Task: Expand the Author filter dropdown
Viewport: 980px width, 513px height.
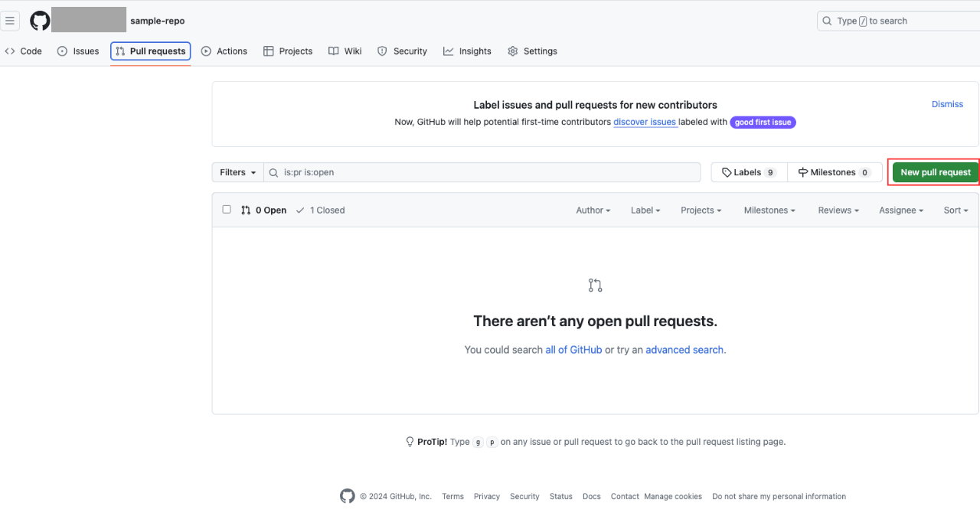Action: point(593,210)
